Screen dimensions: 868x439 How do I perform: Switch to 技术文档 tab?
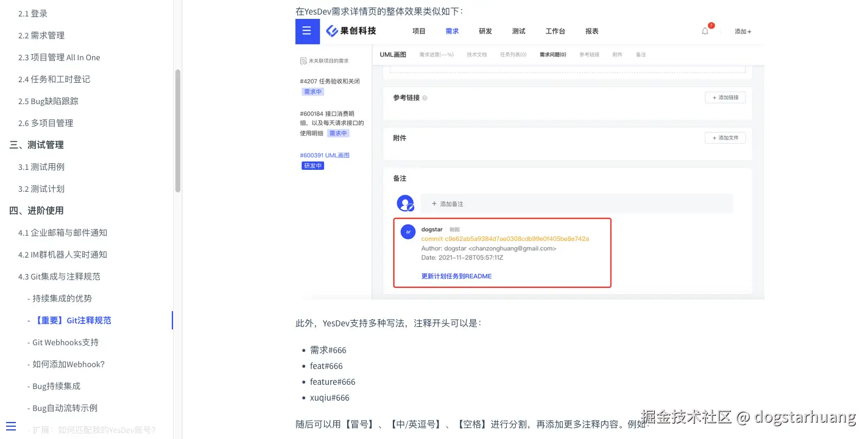pyautogui.click(x=477, y=55)
